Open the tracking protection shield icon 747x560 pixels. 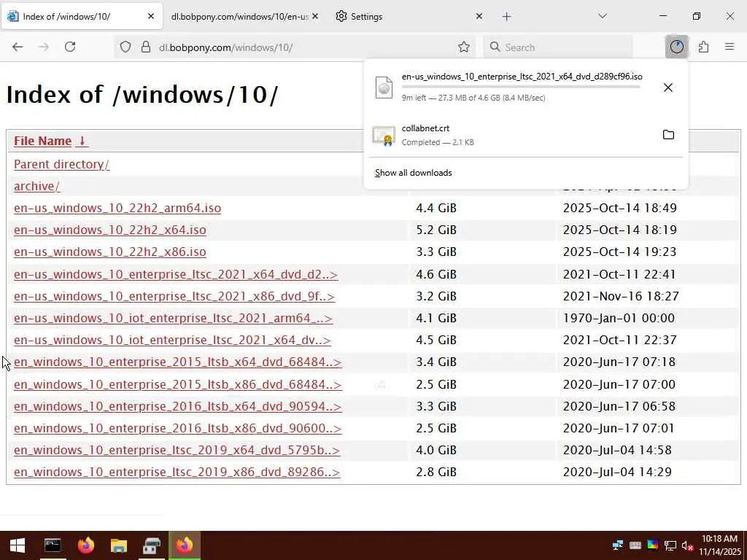[x=125, y=47]
